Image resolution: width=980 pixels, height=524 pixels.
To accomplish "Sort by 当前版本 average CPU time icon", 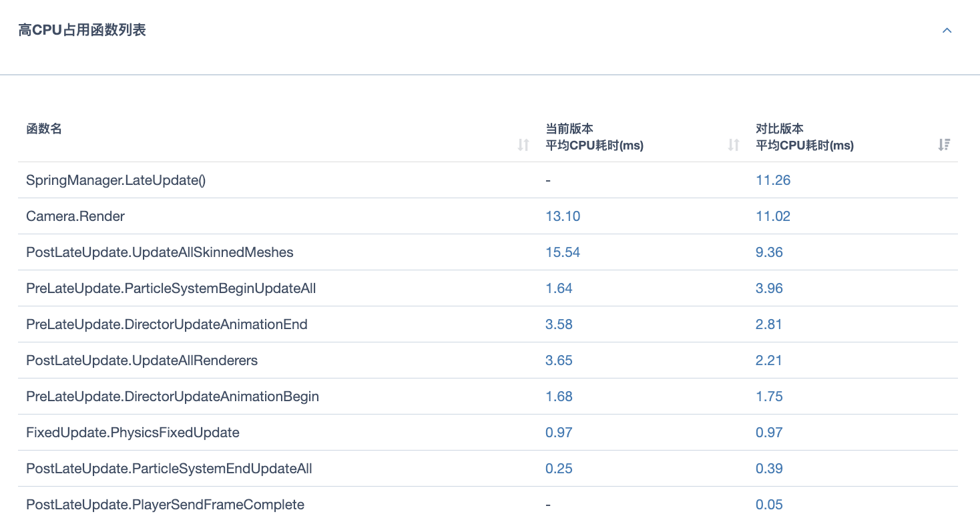I will (734, 144).
